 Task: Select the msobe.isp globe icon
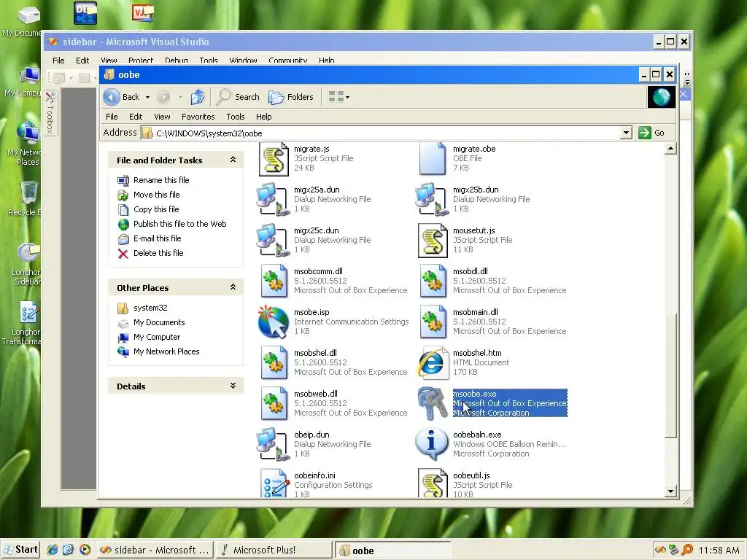pyautogui.click(x=274, y=322)
